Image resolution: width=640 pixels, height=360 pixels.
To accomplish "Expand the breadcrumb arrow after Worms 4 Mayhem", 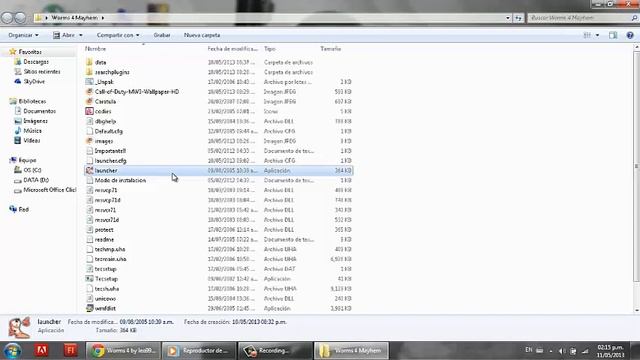I will tap(103, 18).
